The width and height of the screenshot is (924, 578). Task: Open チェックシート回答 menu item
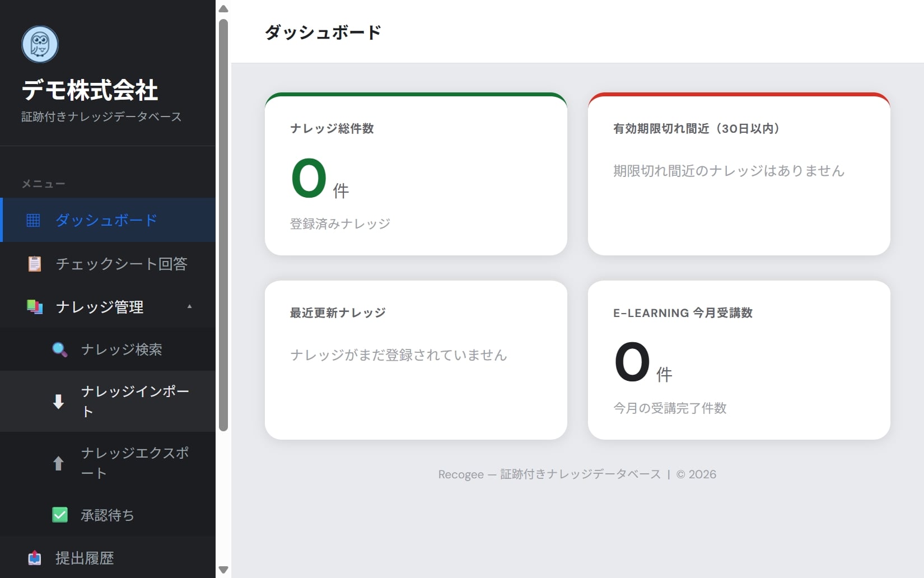[108, 264]
